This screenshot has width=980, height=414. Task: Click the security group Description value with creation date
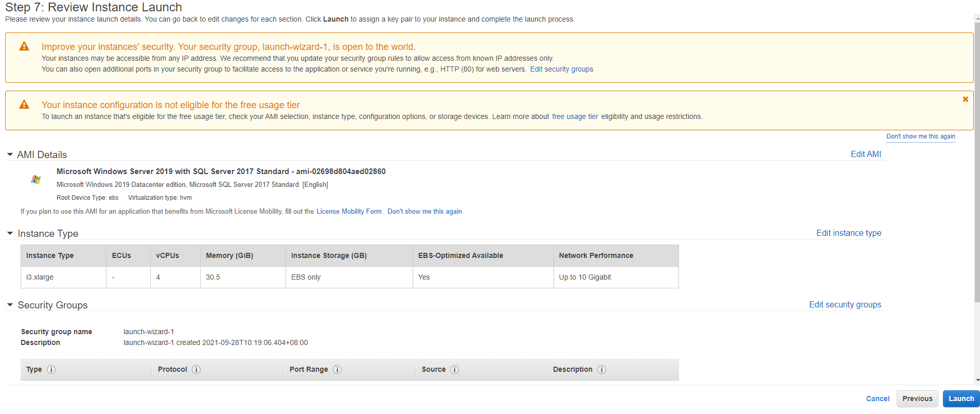[x=216, y=342]
